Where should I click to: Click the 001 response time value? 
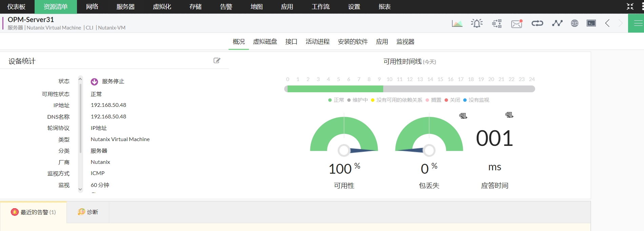pyautogui.click(x=494, y=138)
